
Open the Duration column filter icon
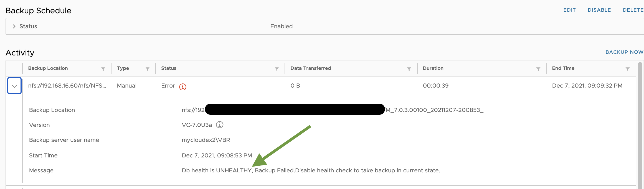pyautogui.click(x=538, y=69)
